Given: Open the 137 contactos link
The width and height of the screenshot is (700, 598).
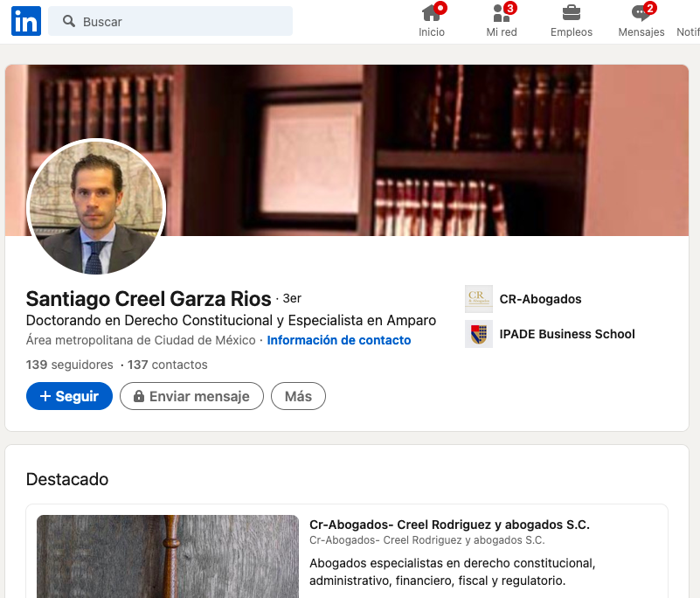Looking at the screenshot, I should [x=168, y=365].
